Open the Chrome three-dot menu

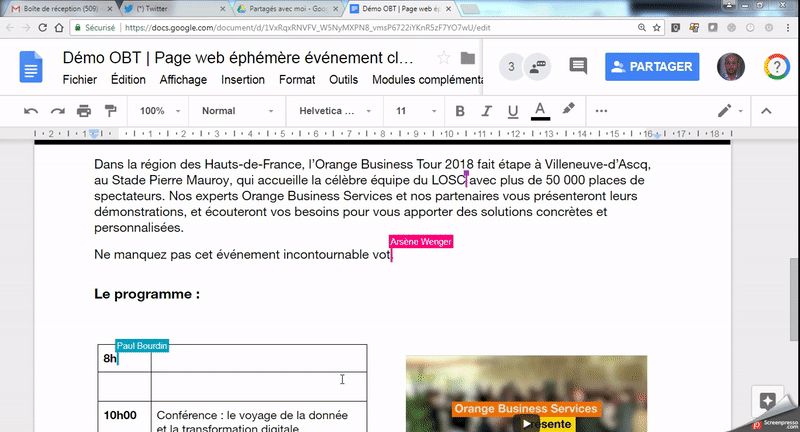coord(789,28)
